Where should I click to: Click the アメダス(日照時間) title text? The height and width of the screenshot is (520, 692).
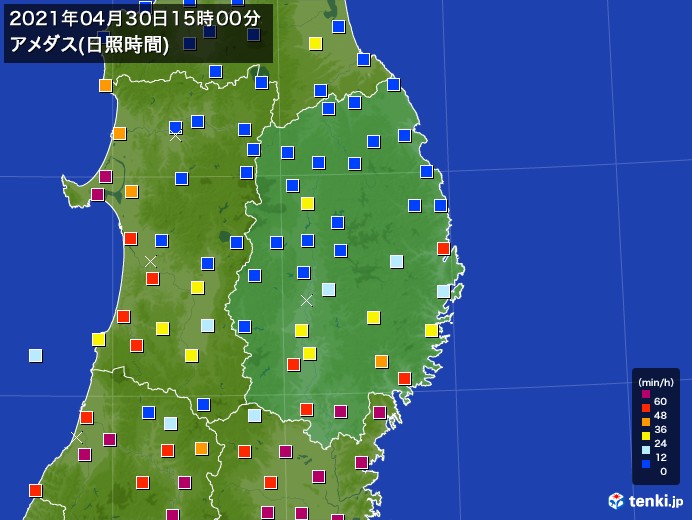click(90, 45)
